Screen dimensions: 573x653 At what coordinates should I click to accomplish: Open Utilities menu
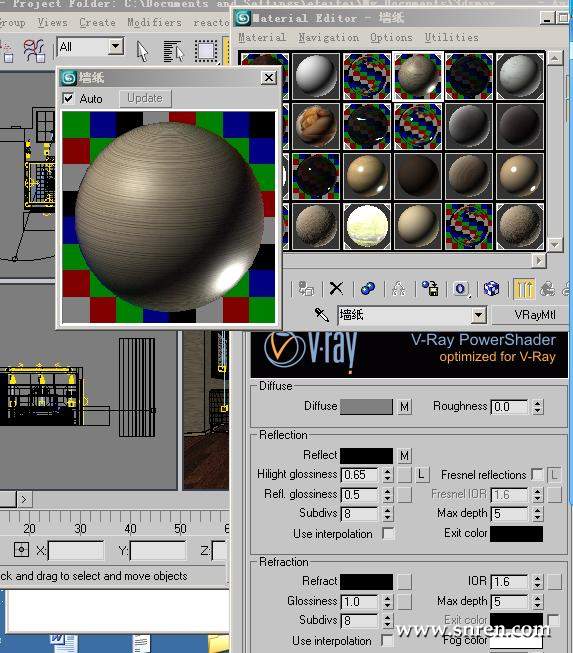tap(451, 37)
